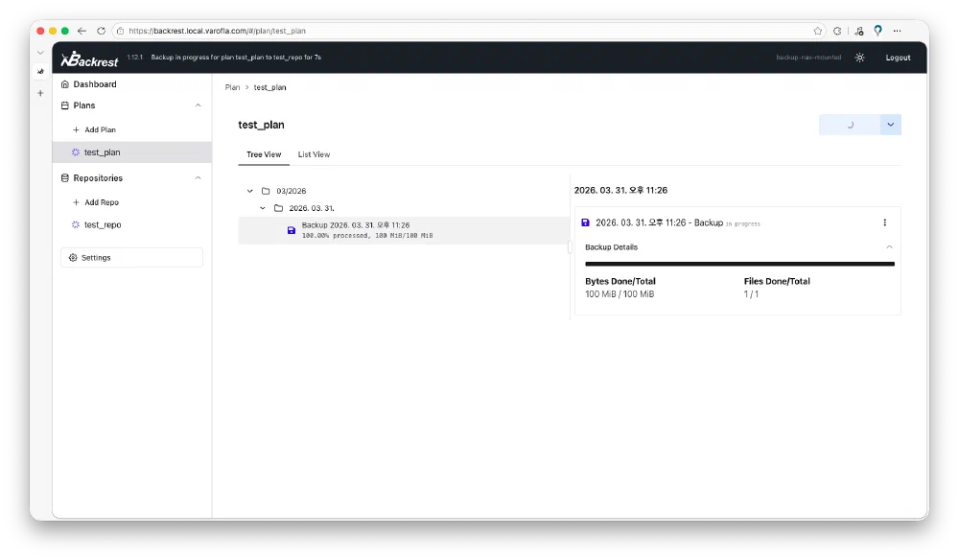Click the Repositories database icon
Screen dimensions: 959x560
[65, 178]
